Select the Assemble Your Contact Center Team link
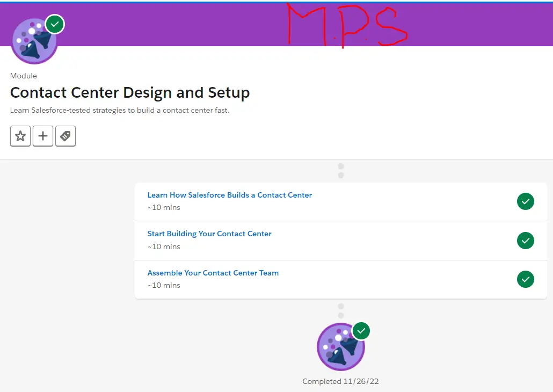 pos(213,273)
